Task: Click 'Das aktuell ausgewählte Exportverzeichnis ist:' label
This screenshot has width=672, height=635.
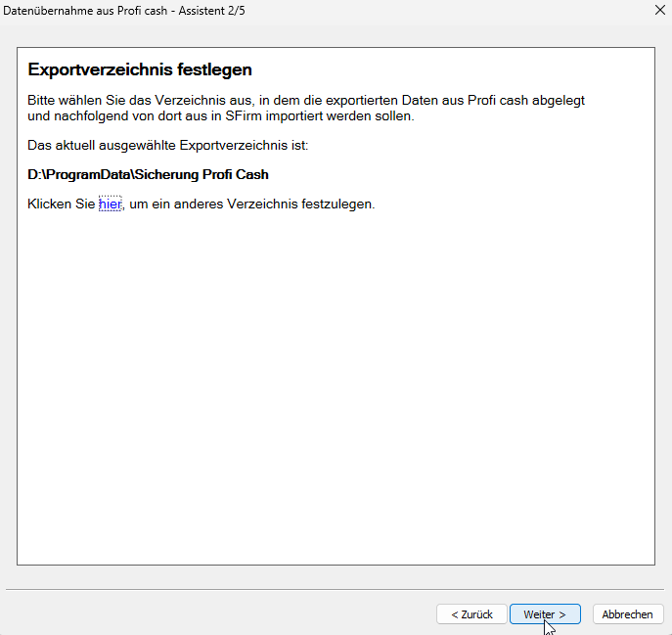Action: coord(167,145)
